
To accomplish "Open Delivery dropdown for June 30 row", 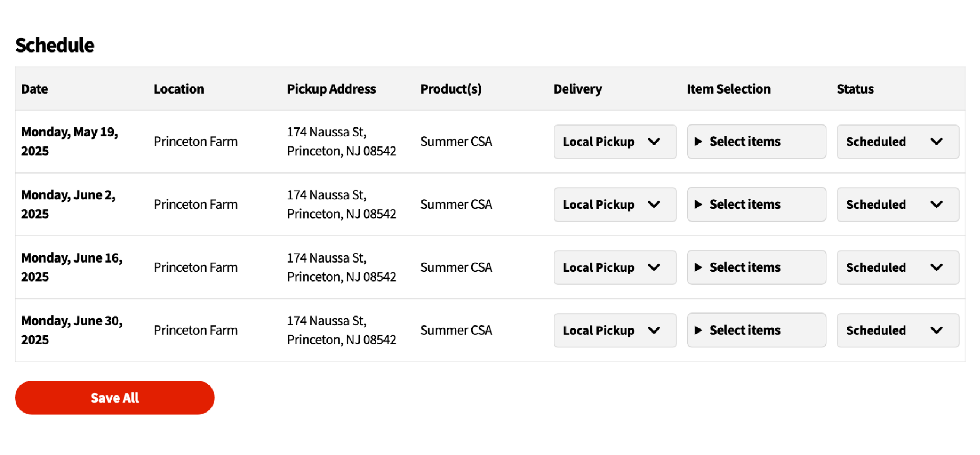I will pos(614,330).
